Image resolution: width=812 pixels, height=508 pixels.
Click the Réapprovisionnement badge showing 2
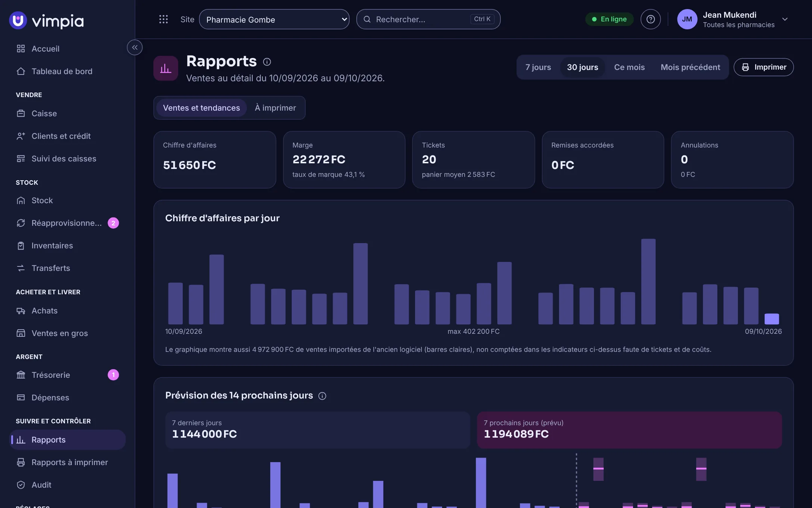pyautogui.click(x=113, y=223)
